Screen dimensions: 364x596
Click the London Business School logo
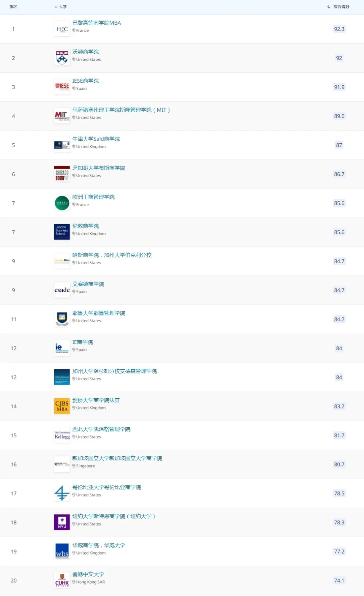click(62, 232)
